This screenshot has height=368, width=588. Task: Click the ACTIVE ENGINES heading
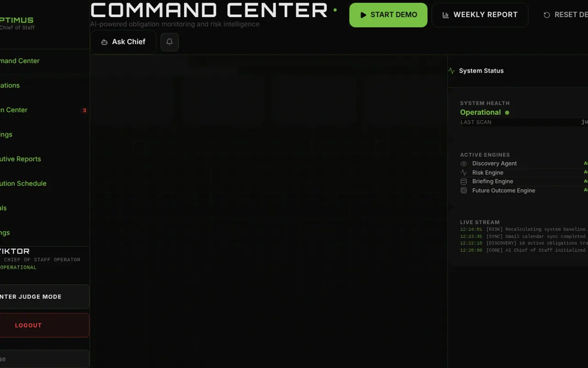pos(485,155)
